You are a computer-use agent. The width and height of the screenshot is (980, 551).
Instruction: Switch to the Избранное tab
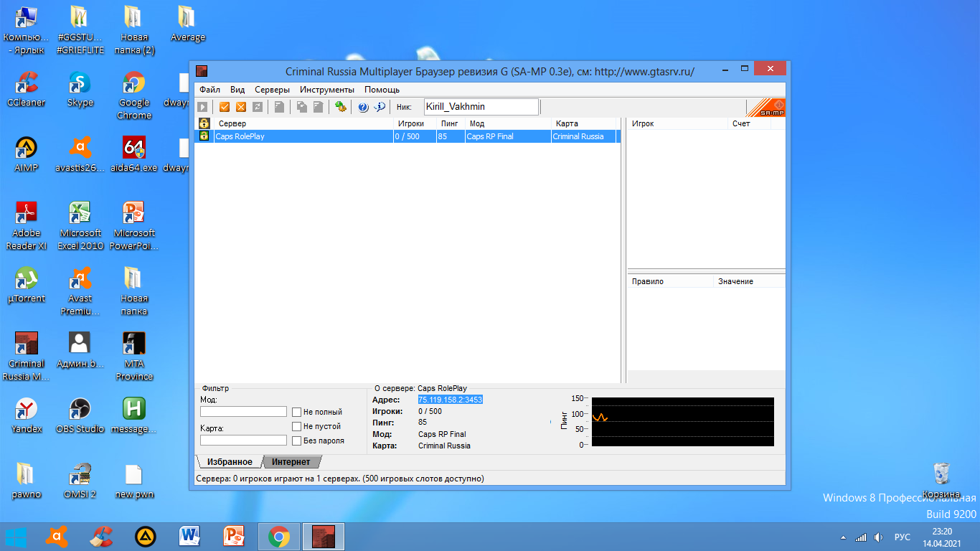230,462
